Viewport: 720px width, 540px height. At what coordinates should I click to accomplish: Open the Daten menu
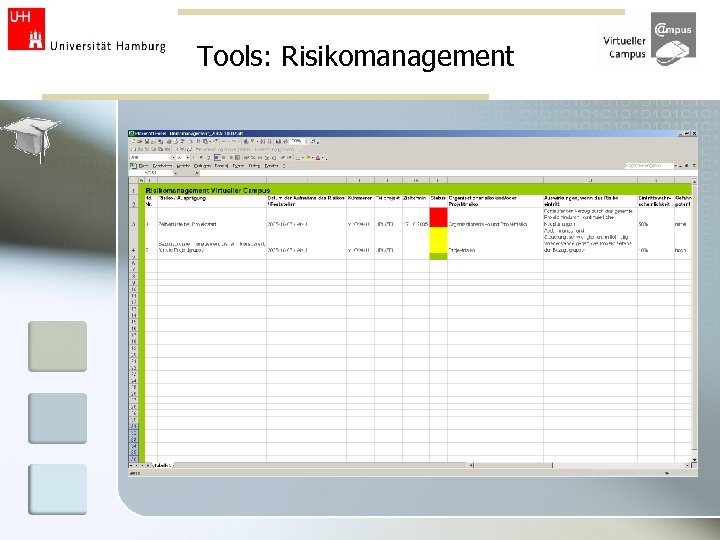(254, 166)
